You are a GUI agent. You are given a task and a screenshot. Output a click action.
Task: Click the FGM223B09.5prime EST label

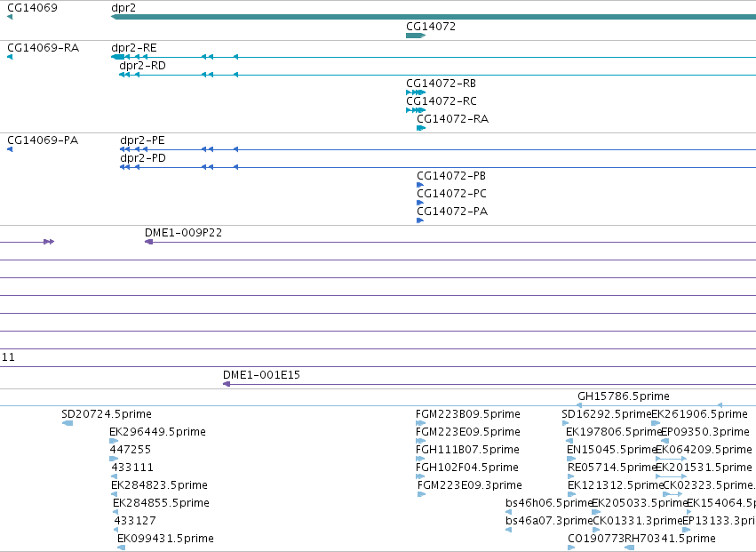pos(467,414)
